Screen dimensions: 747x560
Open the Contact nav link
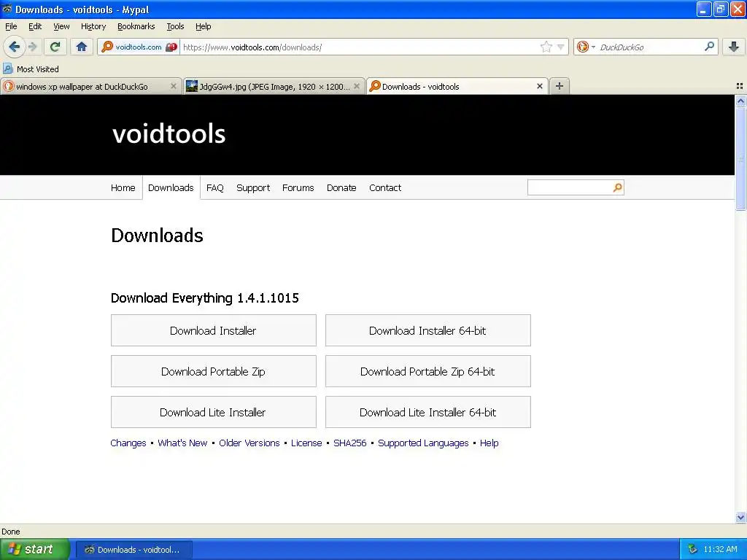[385, 187]
